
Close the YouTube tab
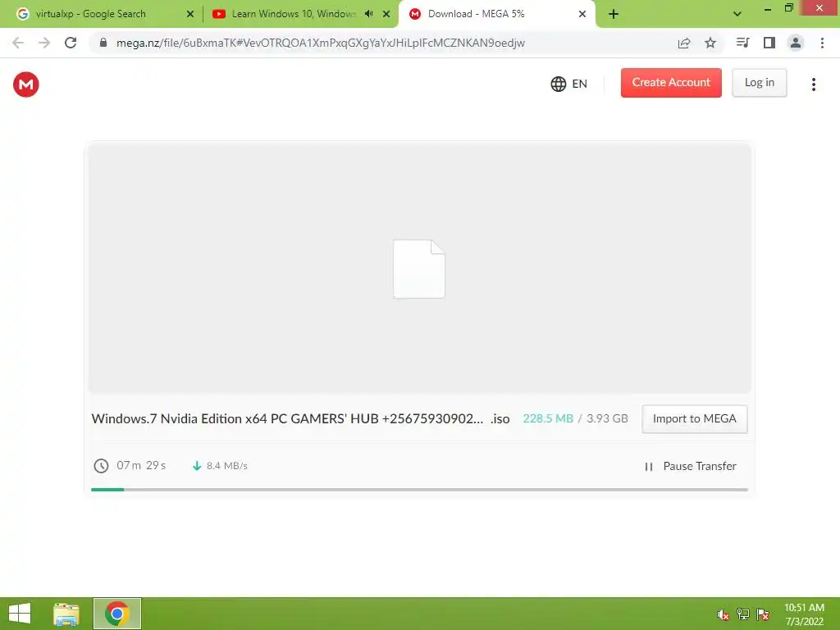click(386, 14)
